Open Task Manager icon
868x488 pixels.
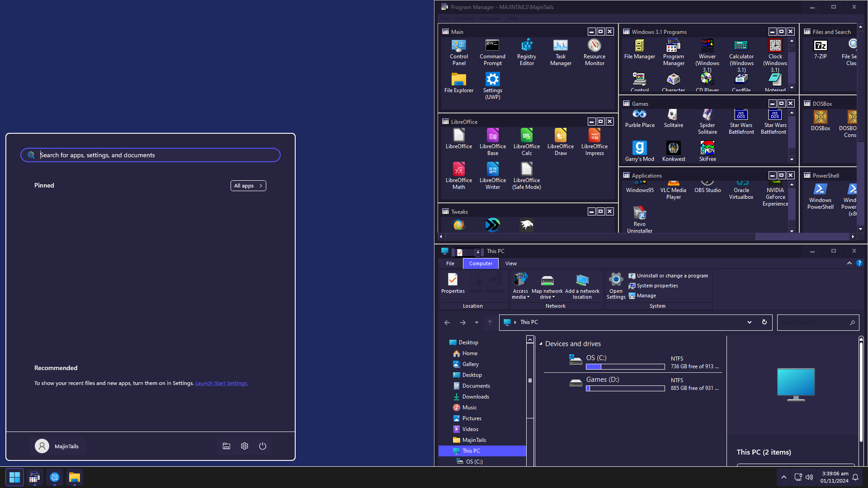pos(561,52)
